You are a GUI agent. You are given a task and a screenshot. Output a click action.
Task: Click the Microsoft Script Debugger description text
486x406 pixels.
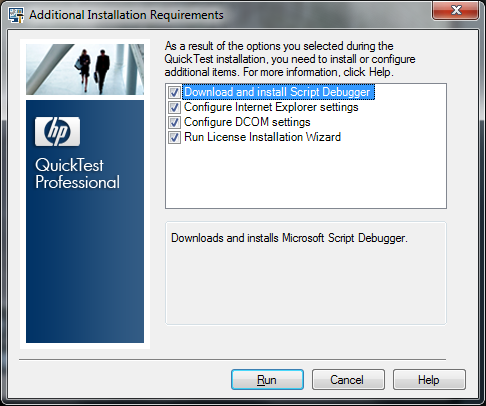(x=289, y=238)
